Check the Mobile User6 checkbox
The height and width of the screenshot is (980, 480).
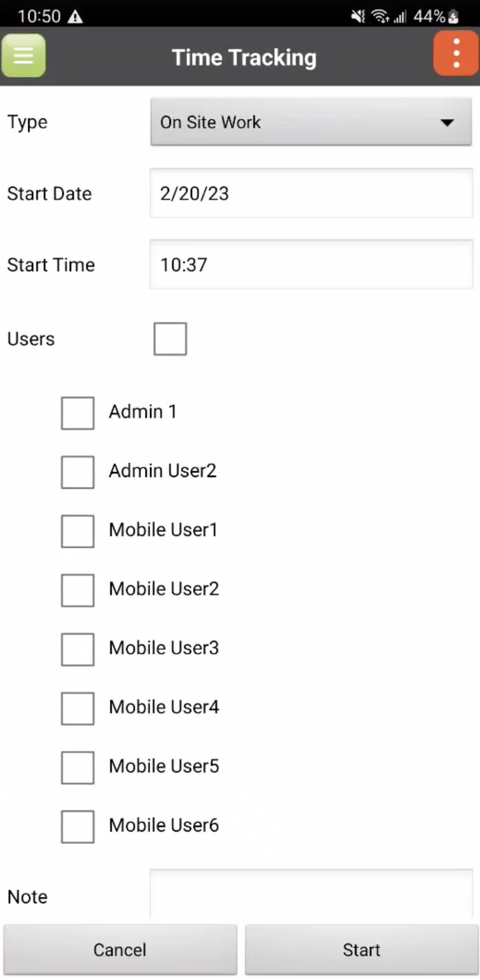[x=78, y=827]
